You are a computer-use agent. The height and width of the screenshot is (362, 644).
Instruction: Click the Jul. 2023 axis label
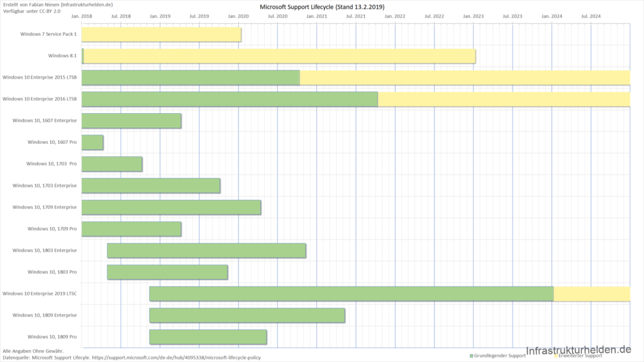click(x=513, y=16)
